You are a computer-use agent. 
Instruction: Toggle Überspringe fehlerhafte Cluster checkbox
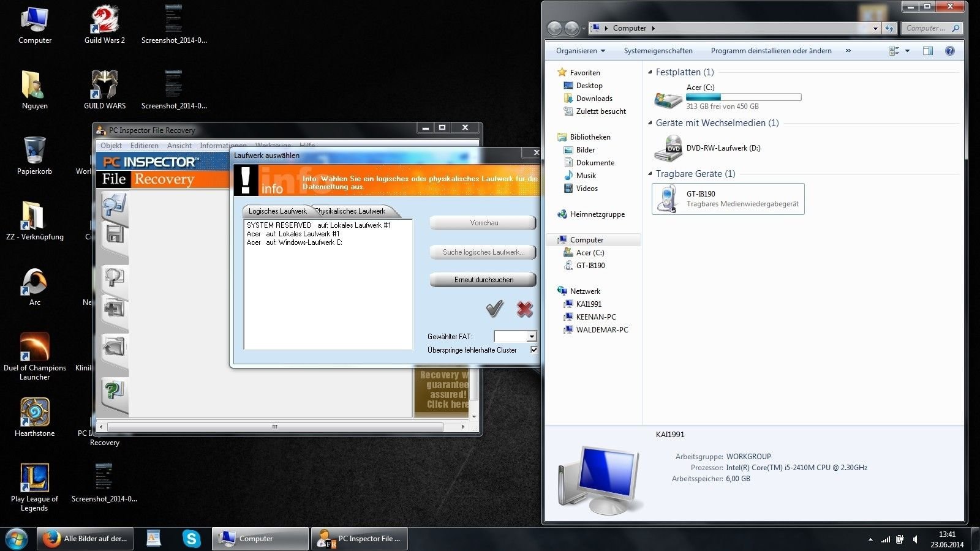(534, 350)
